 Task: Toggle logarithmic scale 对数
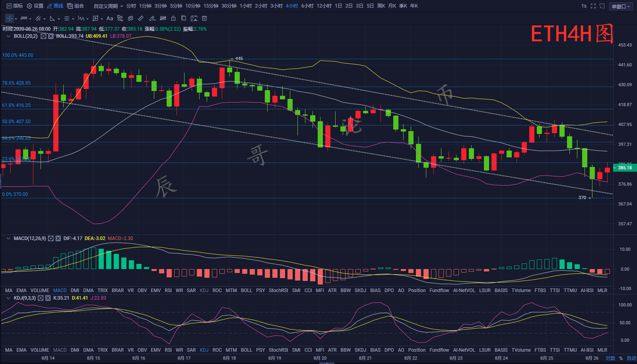(610, 358)
